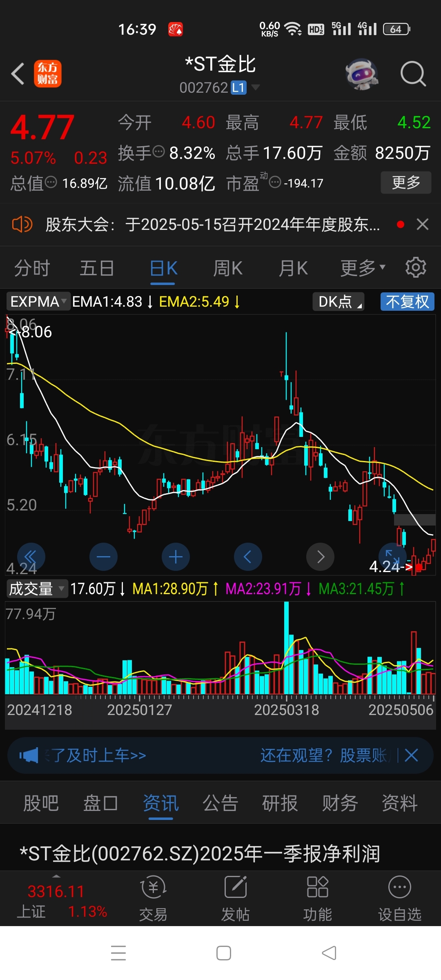Open 还在观望？股票账 promo link
The height and width of the screenshot is (980, 441).
pos(325,755)
